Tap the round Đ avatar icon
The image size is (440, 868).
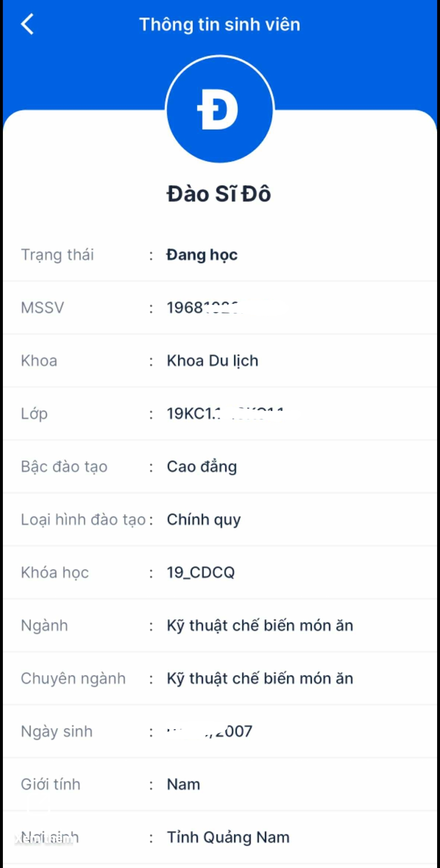tap(220, 109)
